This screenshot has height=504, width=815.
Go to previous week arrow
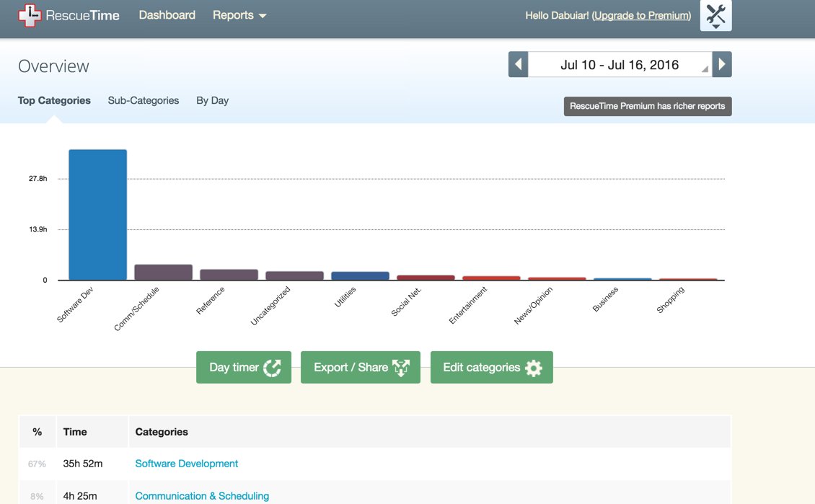click(519, 64)
